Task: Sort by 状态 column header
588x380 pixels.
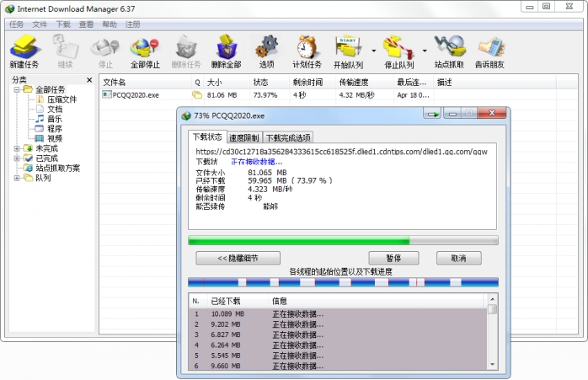Action: pos(270,83)
